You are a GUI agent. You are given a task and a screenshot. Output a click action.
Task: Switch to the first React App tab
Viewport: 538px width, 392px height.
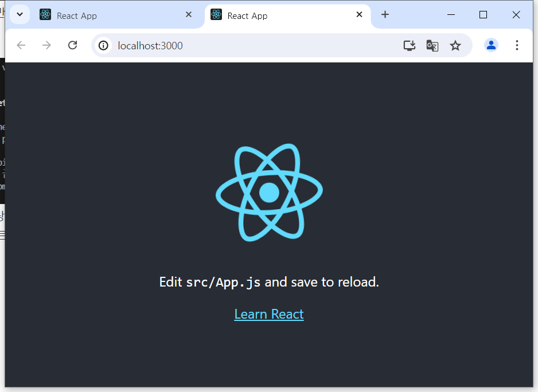(117, 15)
